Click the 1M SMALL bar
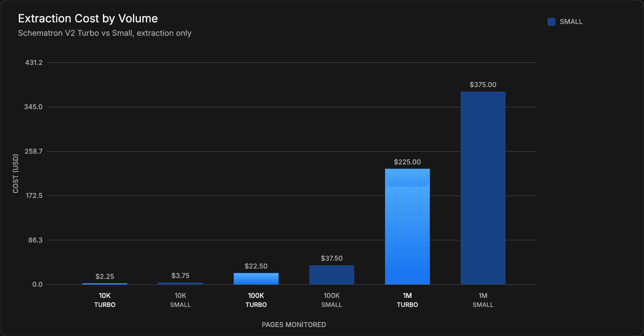 point(483,188)
